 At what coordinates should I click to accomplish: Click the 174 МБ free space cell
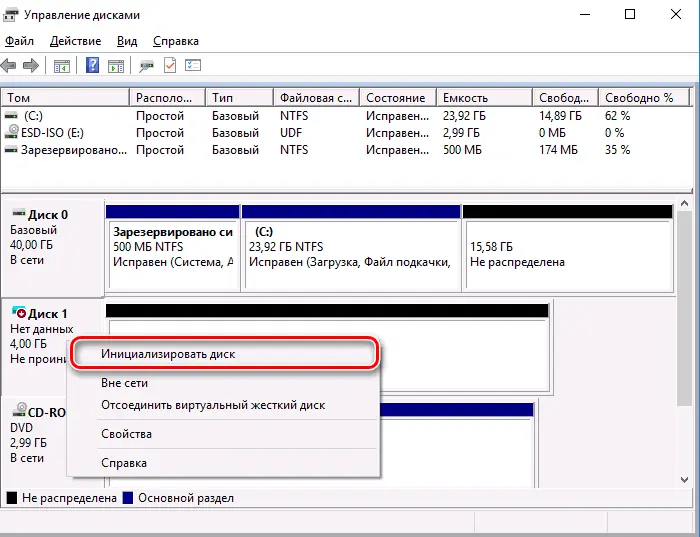click(558, 150)
